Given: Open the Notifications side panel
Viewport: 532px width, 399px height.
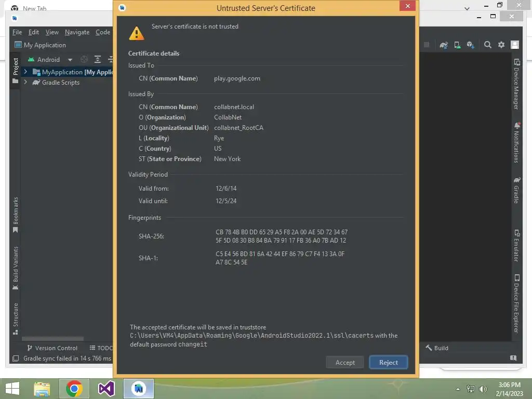Looking at the screenshot, I should pos(516,142).
